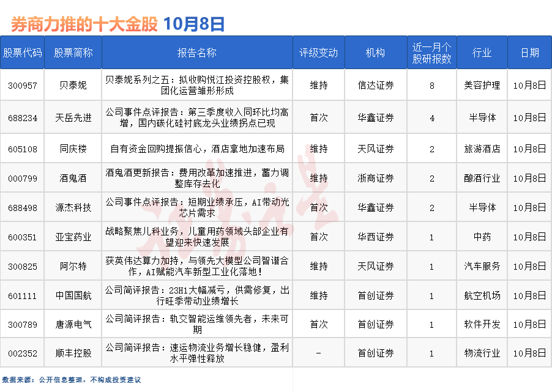The height and width of the screenshot is (392, 552).
Task: Click stock name 中国国航
Action: coord(73,295)
